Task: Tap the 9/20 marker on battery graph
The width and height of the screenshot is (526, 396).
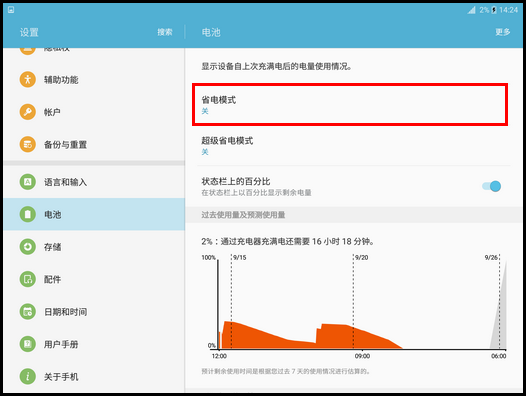Action: point(361,257)
